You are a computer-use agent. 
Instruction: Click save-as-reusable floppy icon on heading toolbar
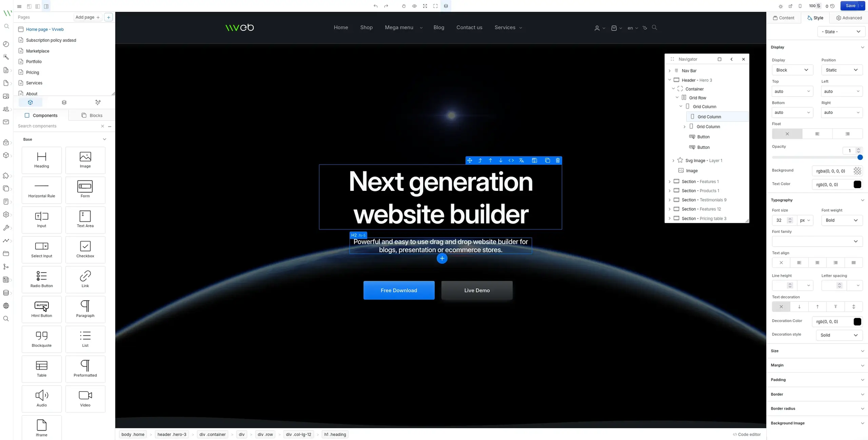coord(534,161)
